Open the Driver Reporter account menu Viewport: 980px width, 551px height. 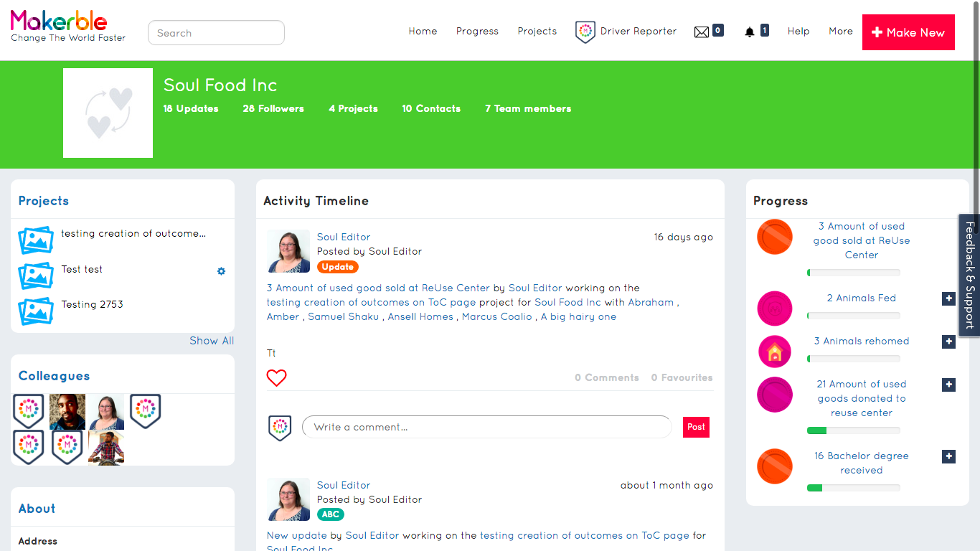(x=639, y=32)
